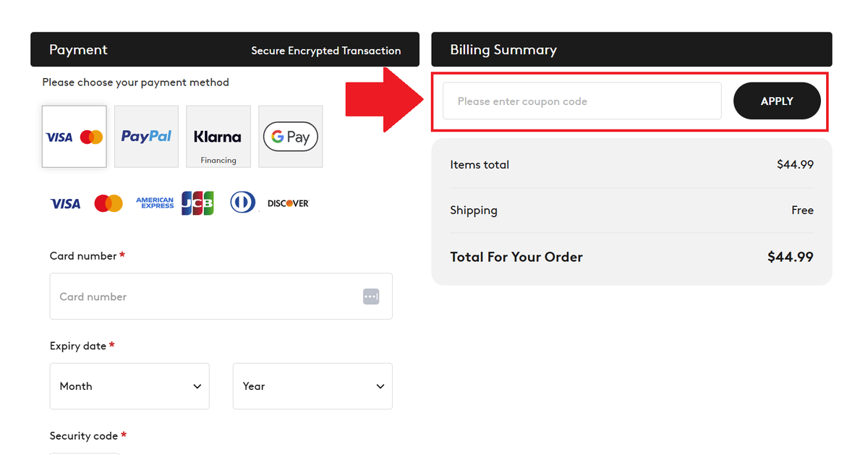Click card icon inside card number field

371,297
